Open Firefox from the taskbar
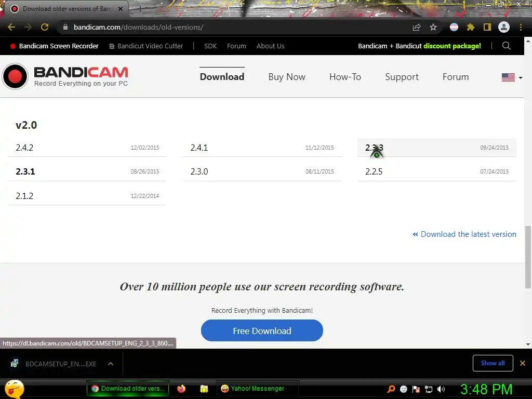The image size is (532, 399). (x=181, y=389)
